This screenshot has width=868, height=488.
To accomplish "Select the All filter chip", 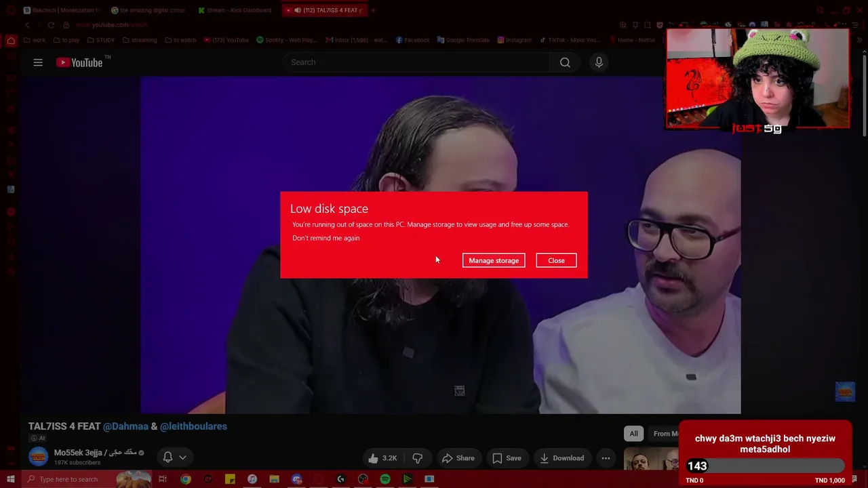I will (x=633, y=434).
